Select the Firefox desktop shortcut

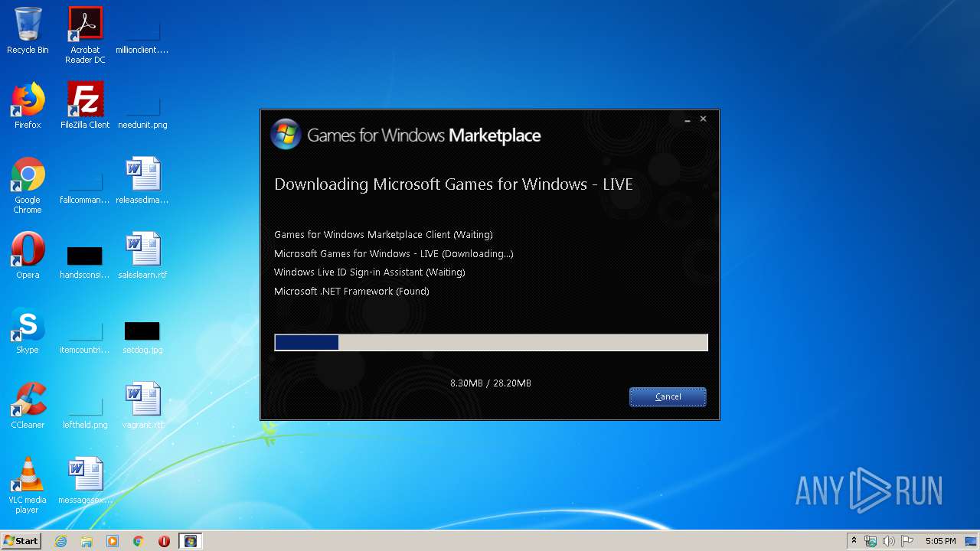[x=28, y=106]
